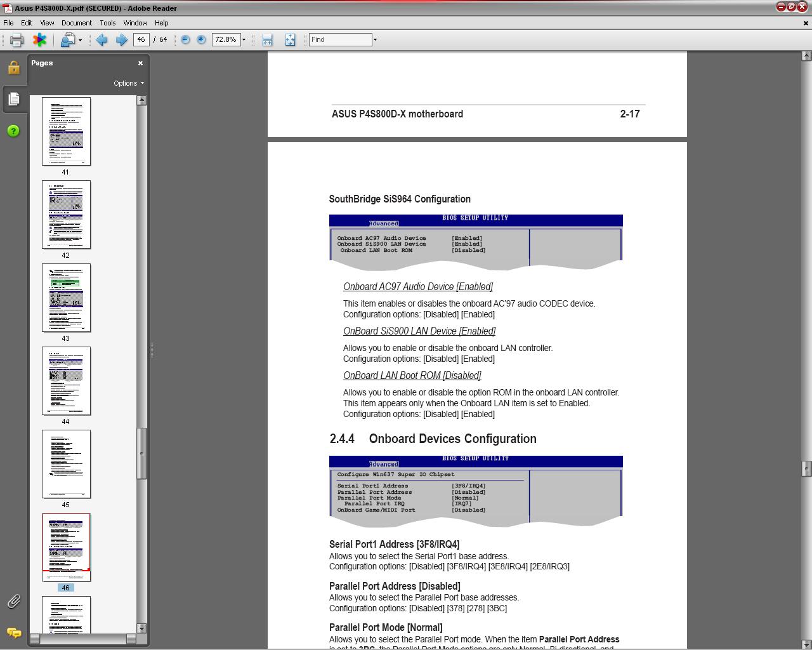Screen dimensions: 812x650
Task: Open the View menu
Action: click(47, 23)
